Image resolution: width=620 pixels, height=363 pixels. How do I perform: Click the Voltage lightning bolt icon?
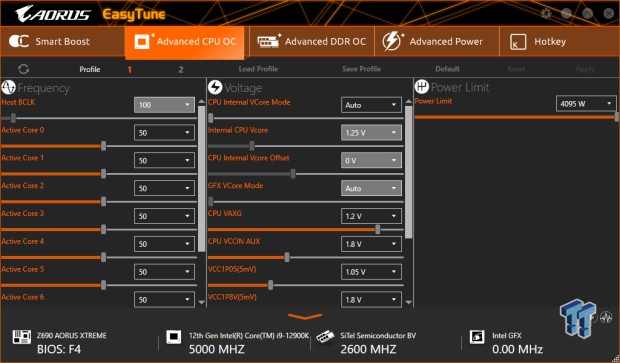click(215, 87)
